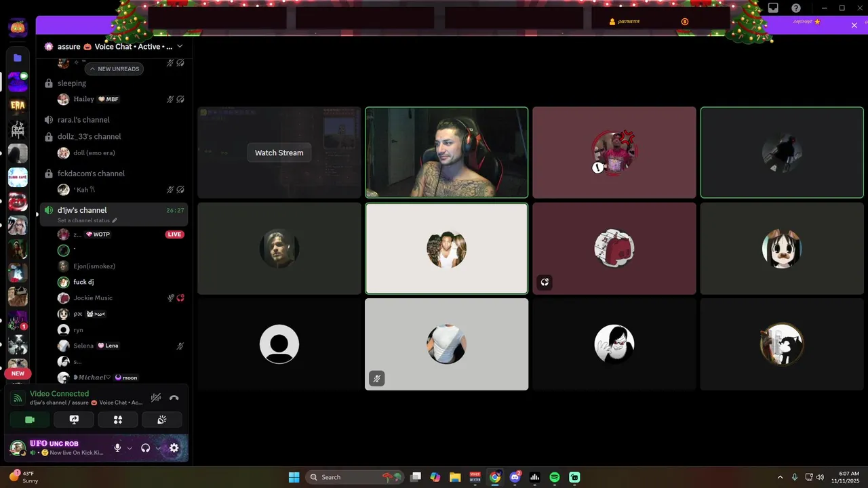
Task: Open the Cloud Café server icon
Action: click(x=18, y=178)
